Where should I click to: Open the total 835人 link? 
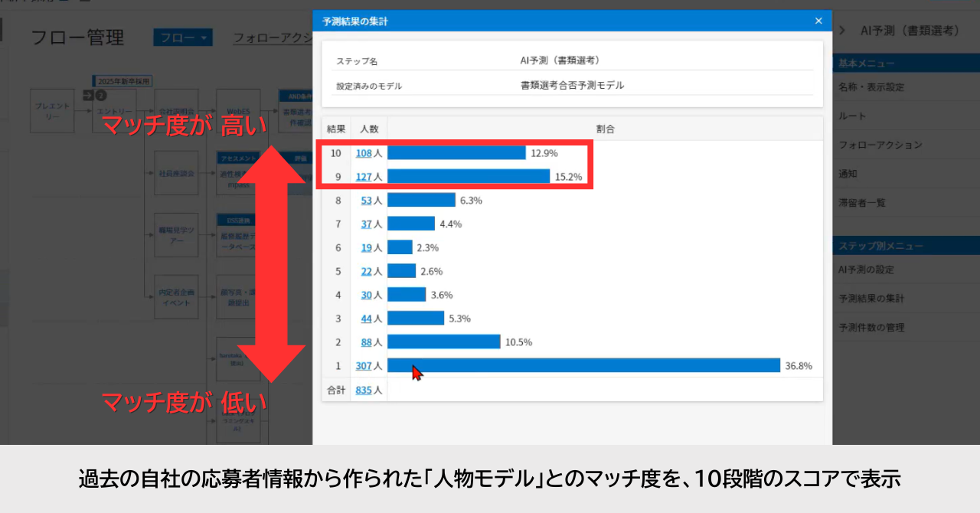[364, 390]
